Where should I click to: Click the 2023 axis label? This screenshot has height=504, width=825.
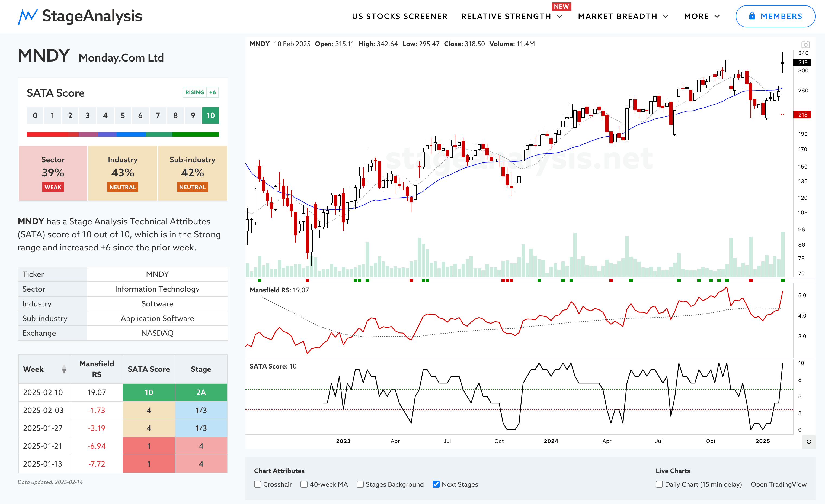click(343, 441)
